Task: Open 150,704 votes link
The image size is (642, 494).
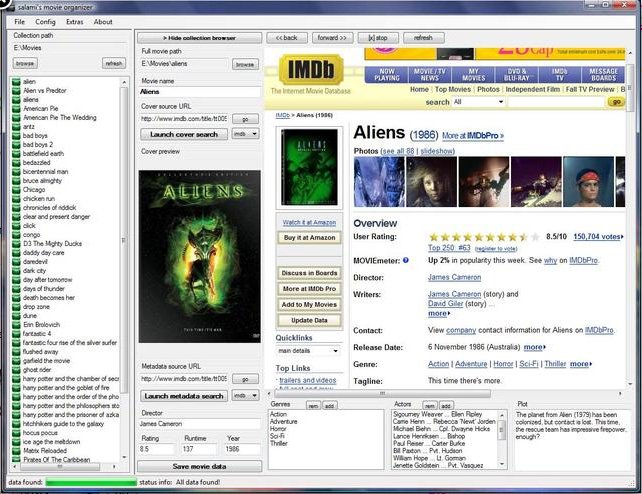Action: pyautogui.click(x=597, y=237)
